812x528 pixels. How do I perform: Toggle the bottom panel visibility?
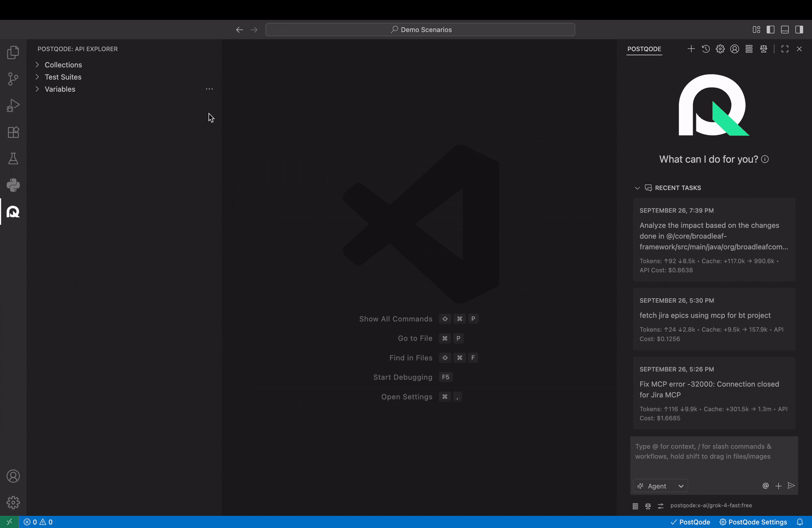[785, 30]
